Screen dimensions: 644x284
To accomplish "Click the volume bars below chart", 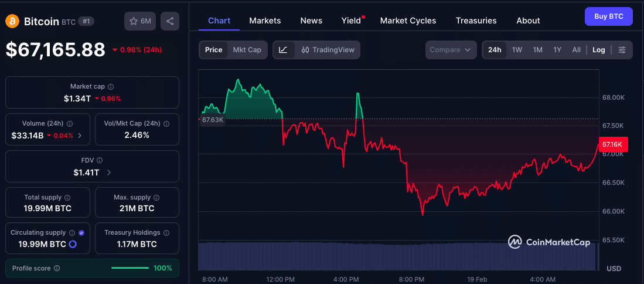I will [x=397, y=256].
